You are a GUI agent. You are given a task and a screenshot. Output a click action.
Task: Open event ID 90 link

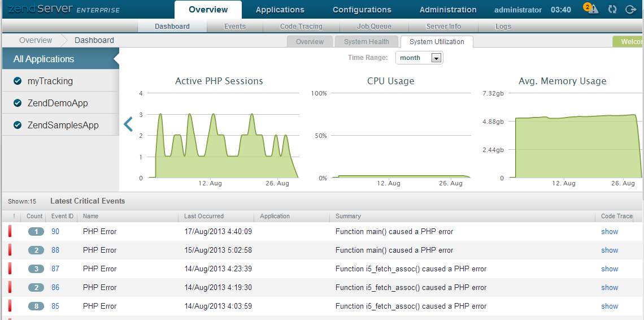pyautogui.click(x=55, y=232)
